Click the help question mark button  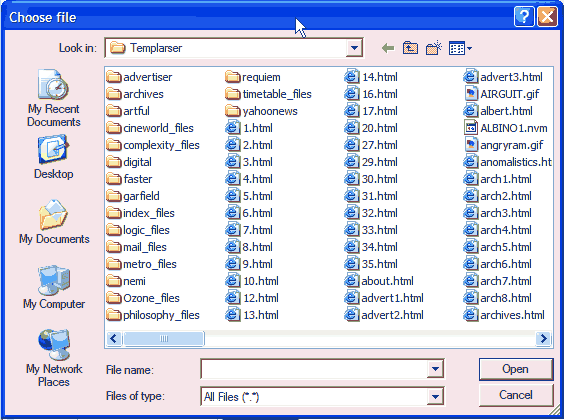click(523, 17)
